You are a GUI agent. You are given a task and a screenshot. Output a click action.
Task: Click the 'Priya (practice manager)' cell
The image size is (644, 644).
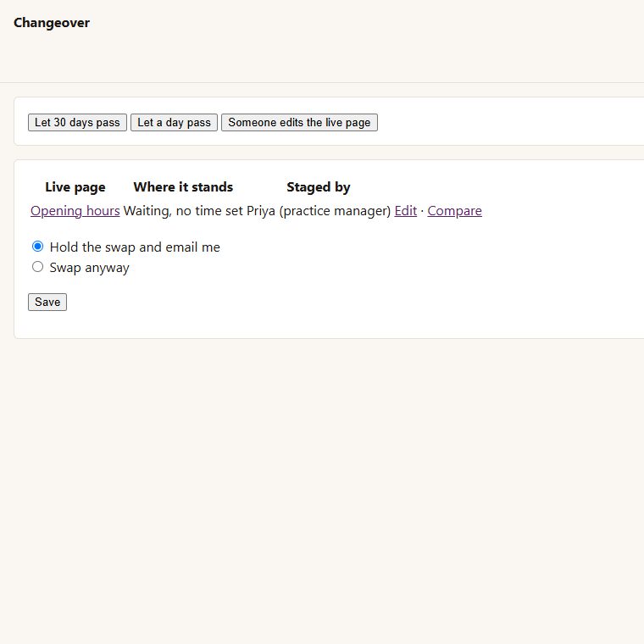click(319, 211)
